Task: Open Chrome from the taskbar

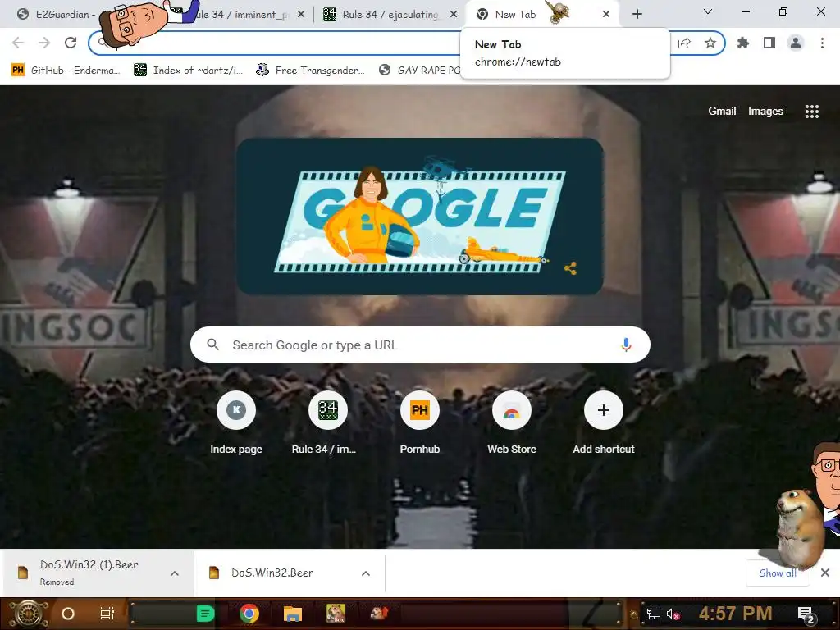Action: coord(249,614)
